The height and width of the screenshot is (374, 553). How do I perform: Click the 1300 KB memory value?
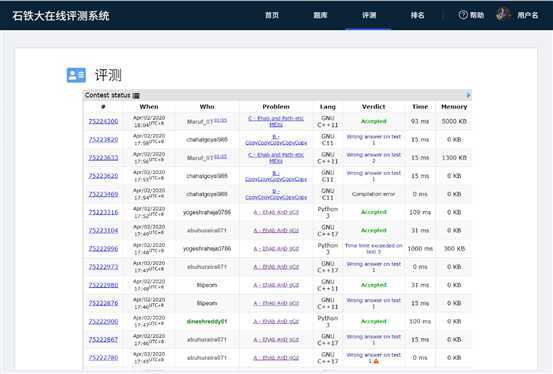454,158
